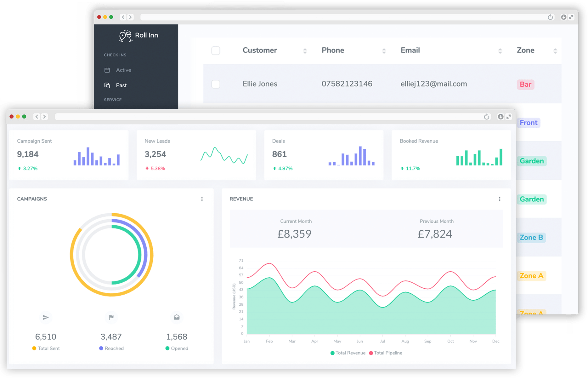
Task: Click the Current Month £8,359 value
Action: click(x=294, y=234)
